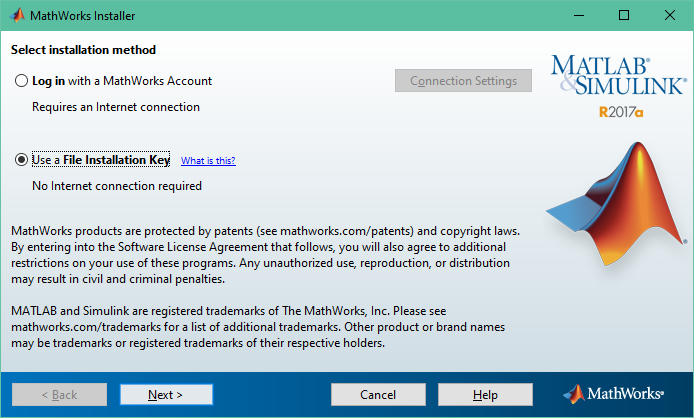The image size is (694, 418).
Task: Click the MATLAB icon in title bar
Action: point(17,15)
